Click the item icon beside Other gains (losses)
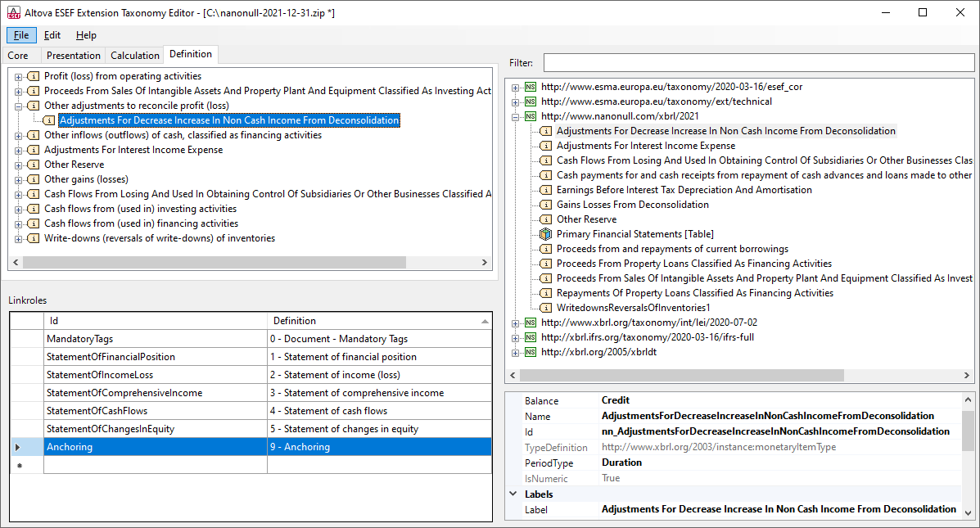This screenshot has height=528, width=980. pyautogui.click(x=34, y=179)
